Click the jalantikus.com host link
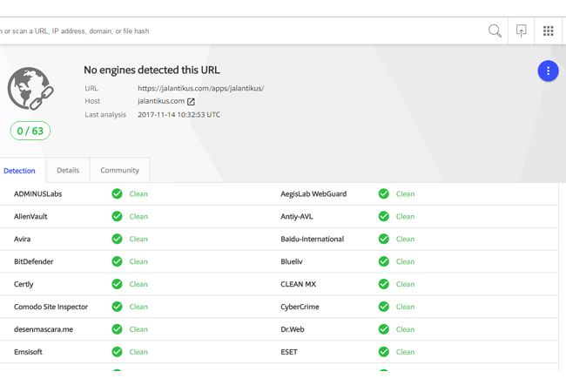This screenshot has width=566, height=392. (161, 101)
